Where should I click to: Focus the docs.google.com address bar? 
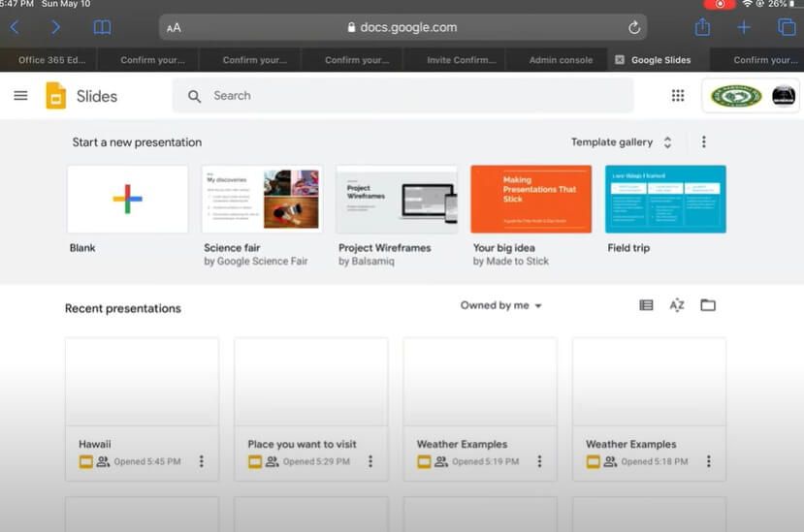coord(402,28)
